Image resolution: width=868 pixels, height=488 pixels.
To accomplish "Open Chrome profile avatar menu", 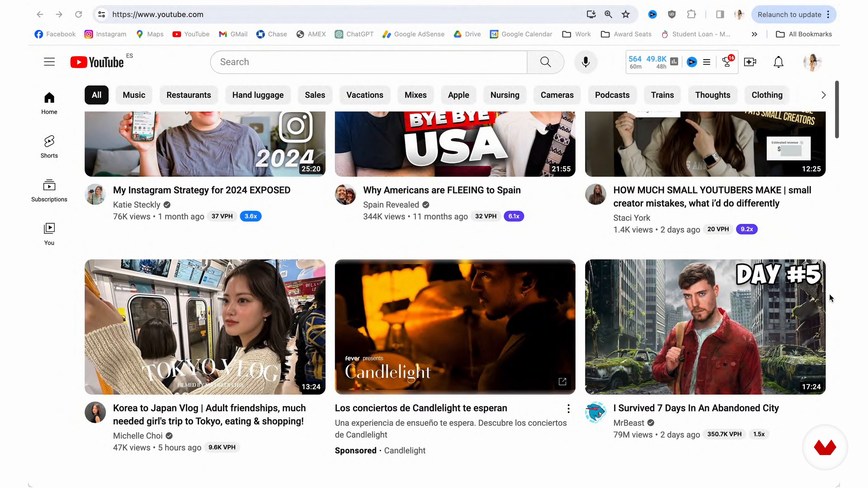I will pos(740,14).
